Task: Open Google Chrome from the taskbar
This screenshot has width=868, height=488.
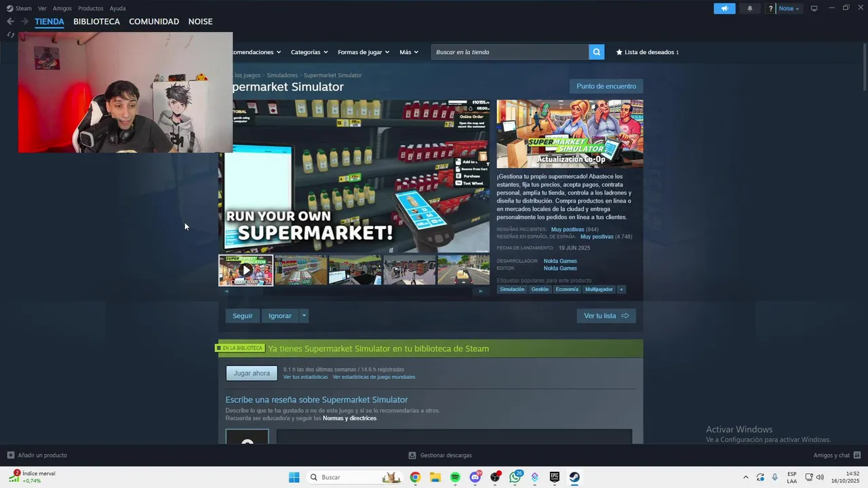Action: [415, 477]
